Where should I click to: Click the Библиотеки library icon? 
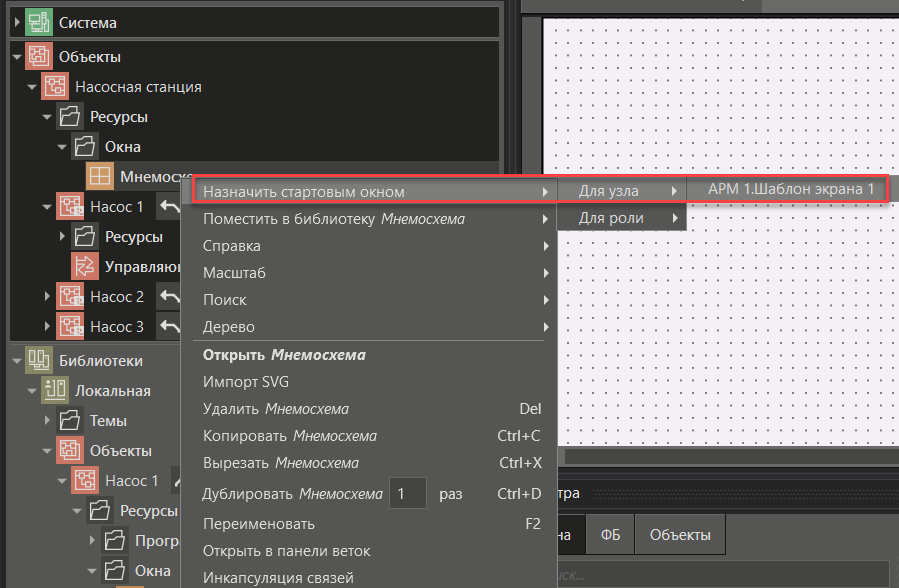coord(39,361)
